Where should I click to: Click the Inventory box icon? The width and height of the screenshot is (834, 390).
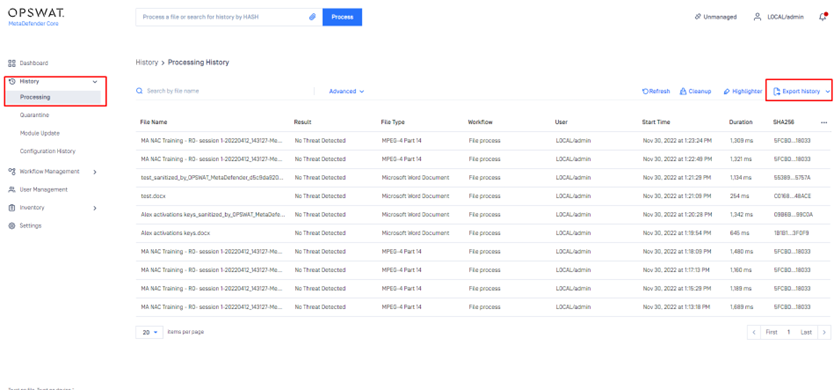[x=12, y=208]
